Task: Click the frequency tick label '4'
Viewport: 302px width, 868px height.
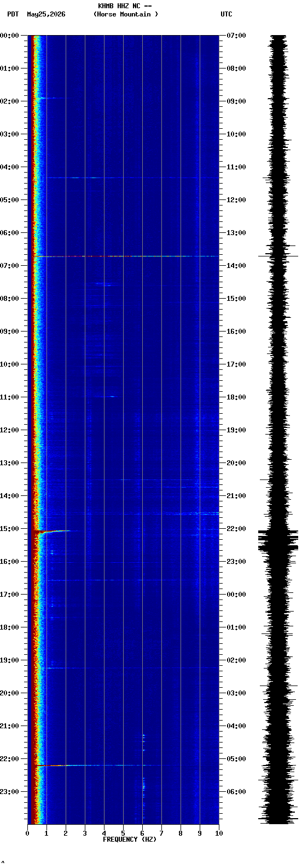Action: pos(104,833)
